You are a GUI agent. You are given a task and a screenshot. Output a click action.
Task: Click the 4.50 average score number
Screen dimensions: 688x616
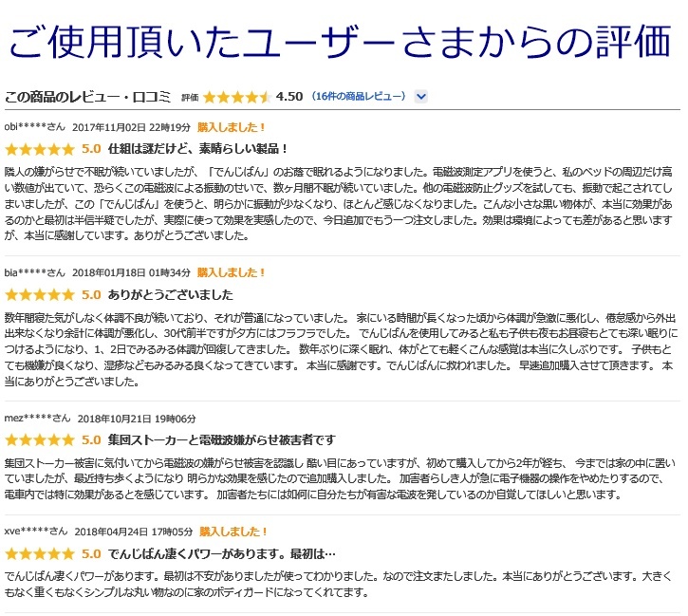coord(288,97)
